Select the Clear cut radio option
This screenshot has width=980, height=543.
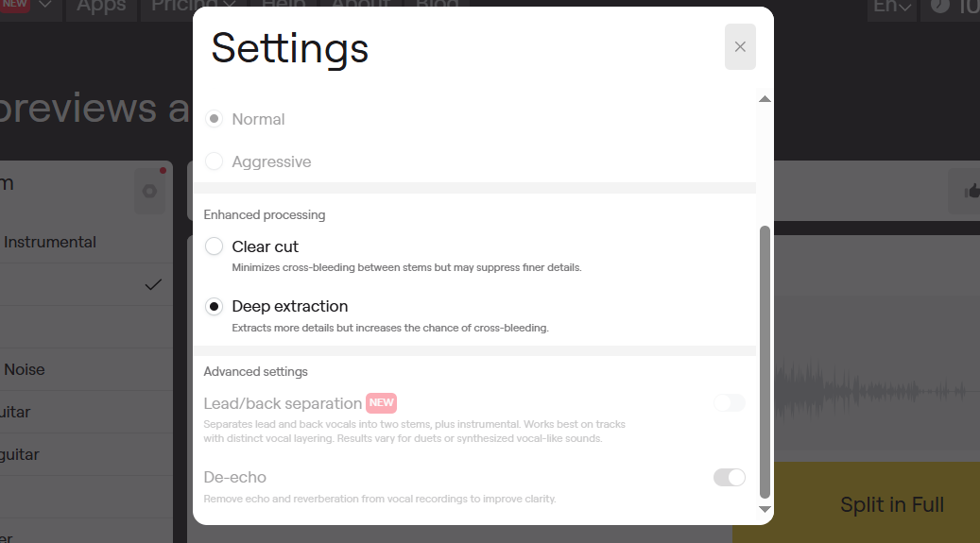coord(214,246)
